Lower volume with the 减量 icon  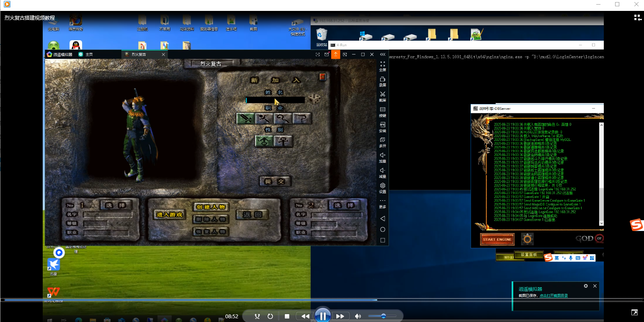click(382, 172)
